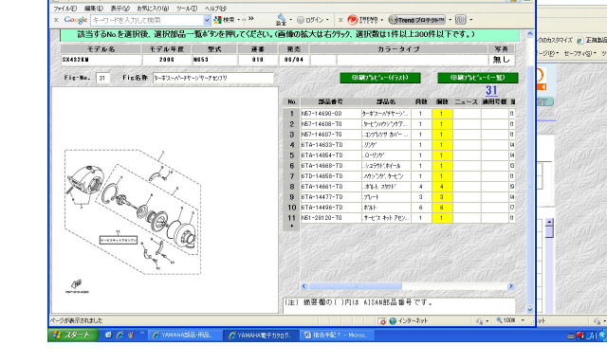607x364 pixels.
Task: Open the zoom level dropdown arrow in status bar
Action: pos(523,320)
